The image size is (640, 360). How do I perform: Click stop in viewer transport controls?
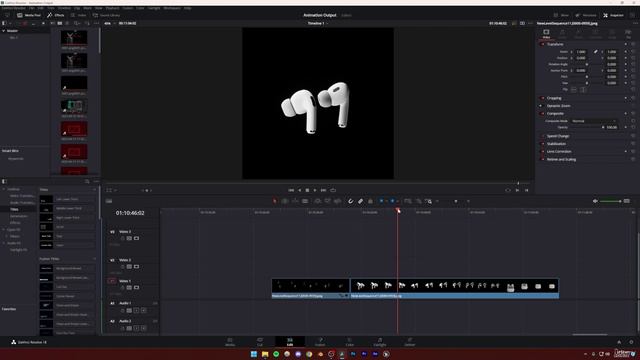click(x=307, y=190)
